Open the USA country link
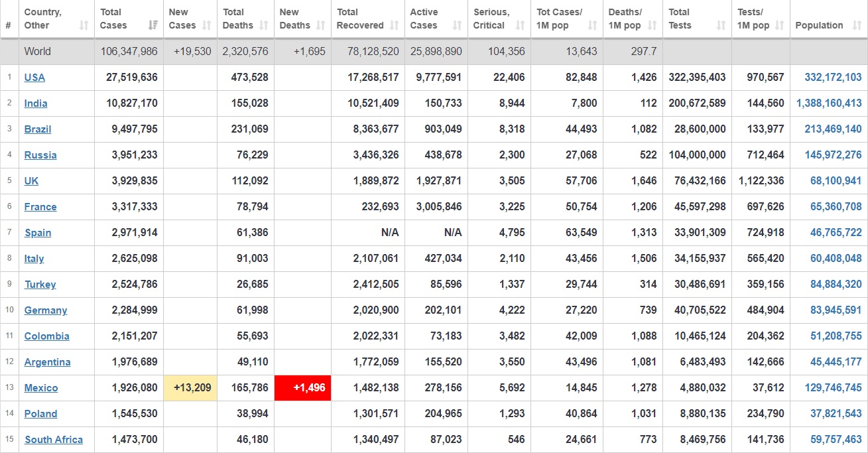The height and width of the screenshot is (453, 868). (x=34, y=77)
